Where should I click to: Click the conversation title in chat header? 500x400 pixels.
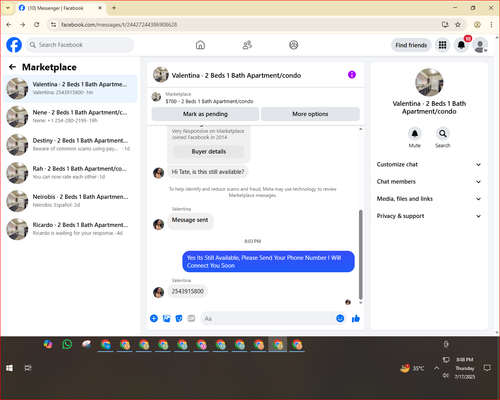236,76
